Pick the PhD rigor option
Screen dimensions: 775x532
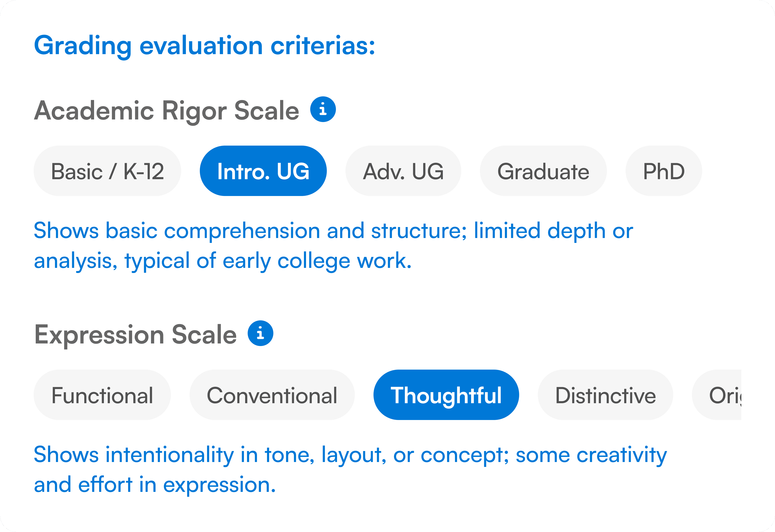(x=664, y=171)
